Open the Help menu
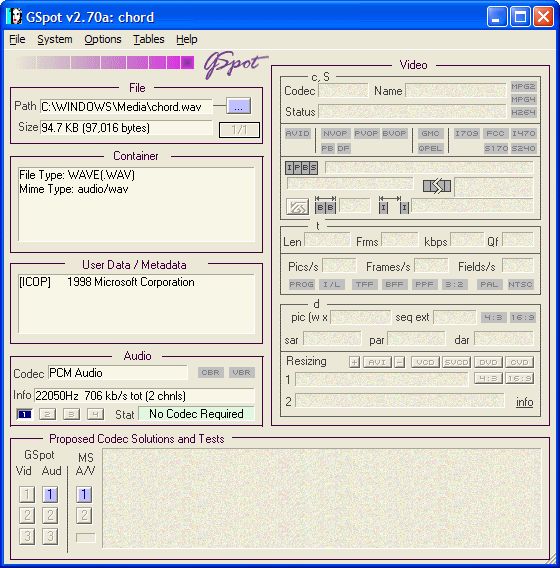 pos(187,39)
